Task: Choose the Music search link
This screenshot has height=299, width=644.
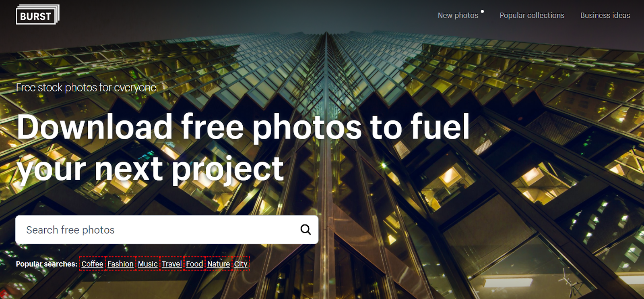Action: point(148,264)
